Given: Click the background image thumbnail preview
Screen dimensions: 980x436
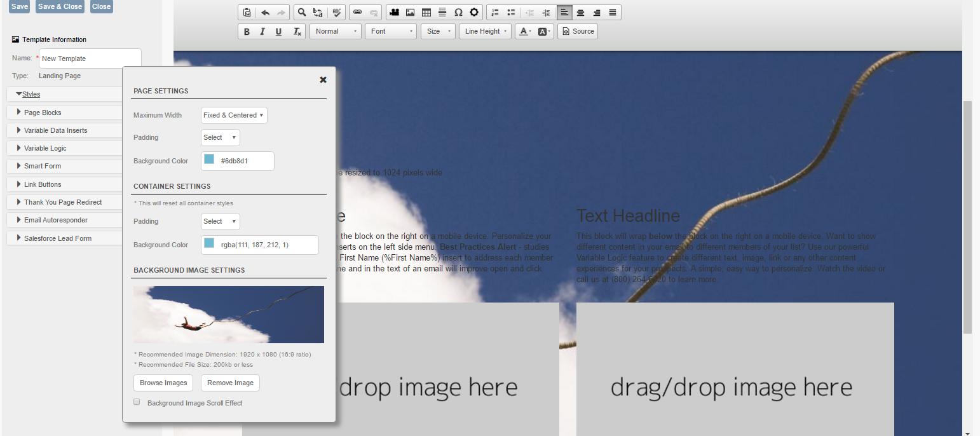Looking at the screenshot, I should [229, 315].
